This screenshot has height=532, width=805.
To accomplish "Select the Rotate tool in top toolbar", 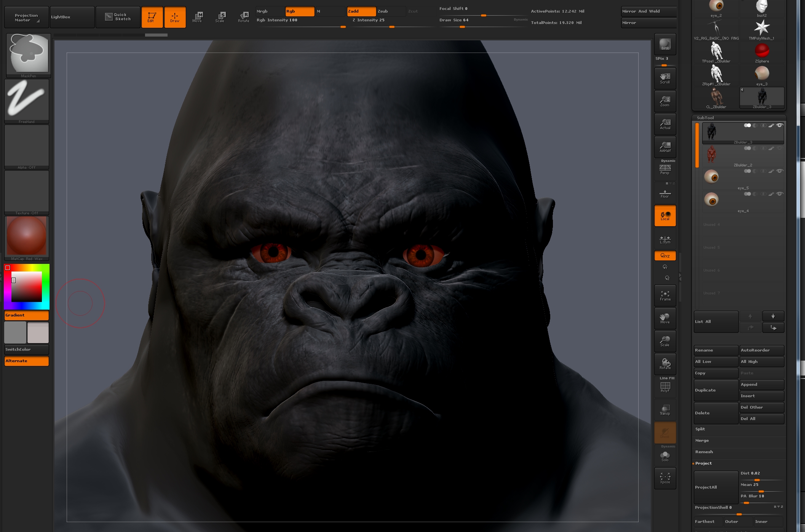I will (x=244, y=17).
